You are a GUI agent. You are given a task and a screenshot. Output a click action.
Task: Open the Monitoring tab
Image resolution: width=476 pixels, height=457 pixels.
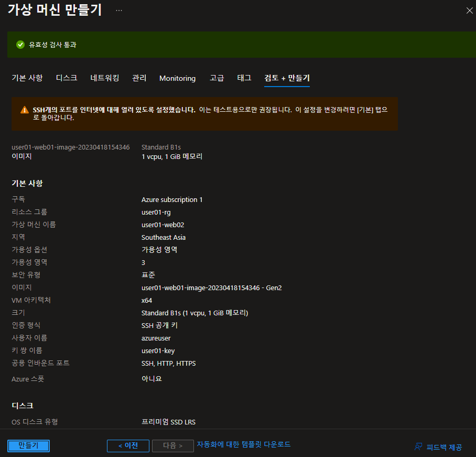(177, 78)
